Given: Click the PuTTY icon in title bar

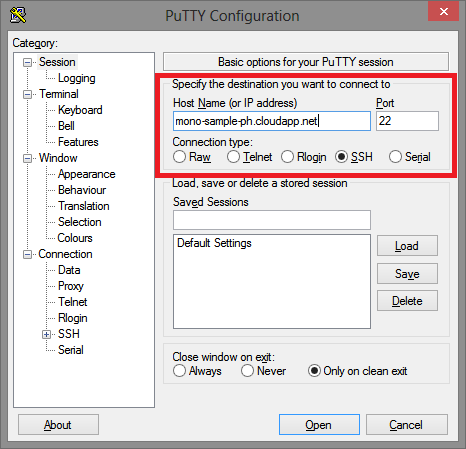Looking at the screenshot, I should 18,15.
